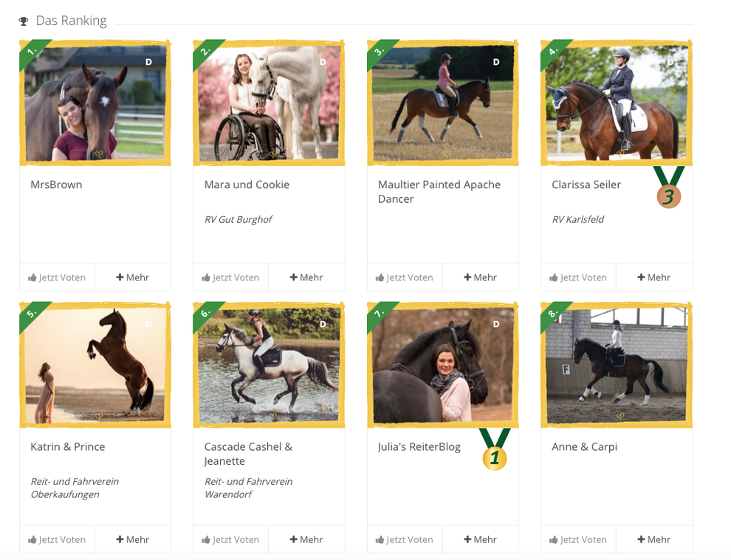Open the MrsBrown entry title
Screen dimensions: 731x560
(56, 184)
